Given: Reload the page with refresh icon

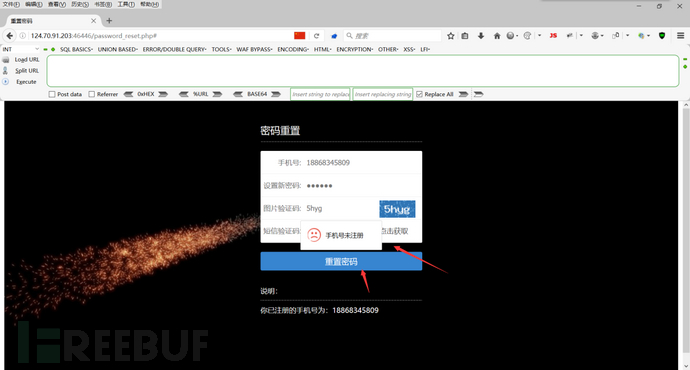Looking at the screenshot, I should pyautogui.click(x=316, y=36).
